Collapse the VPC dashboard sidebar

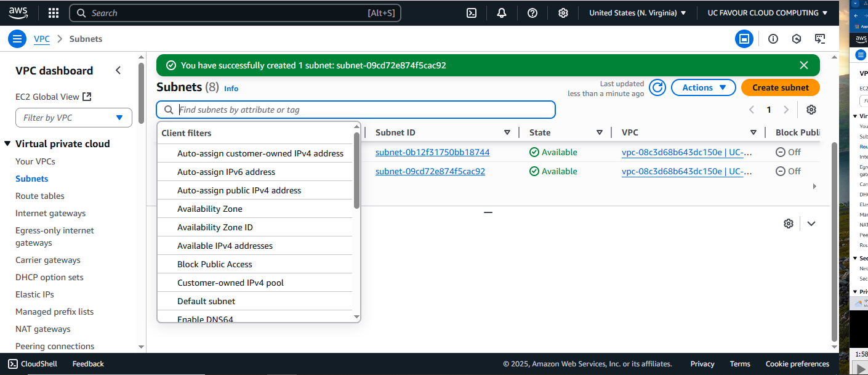(x=118, y=71)
